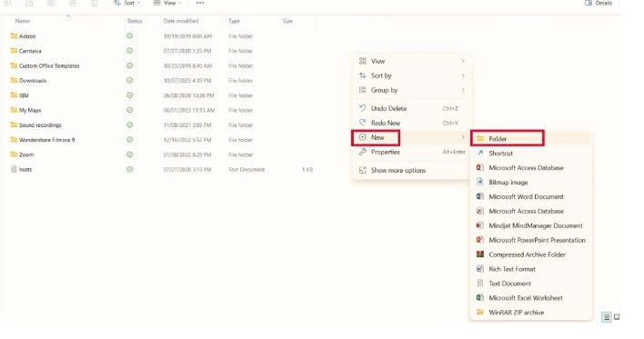Click the Microsoft Word Document icon
644x339 pixels.
tap(480, 196)
